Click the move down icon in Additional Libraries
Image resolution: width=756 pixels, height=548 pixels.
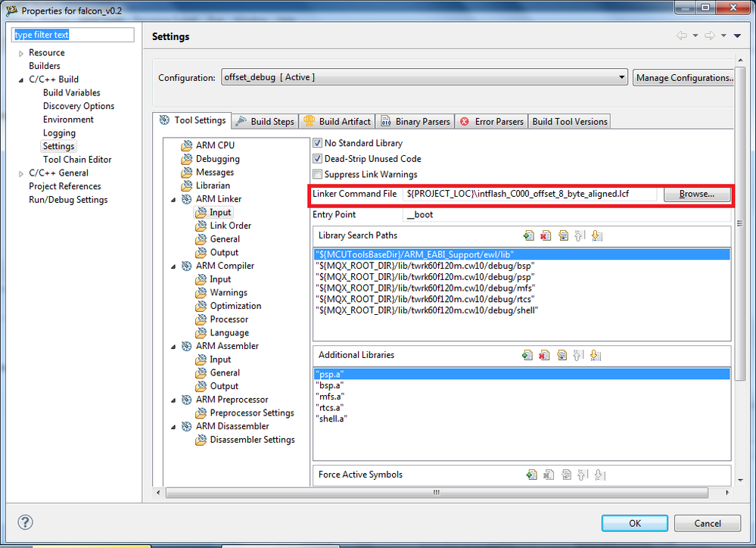pos(596,355)
